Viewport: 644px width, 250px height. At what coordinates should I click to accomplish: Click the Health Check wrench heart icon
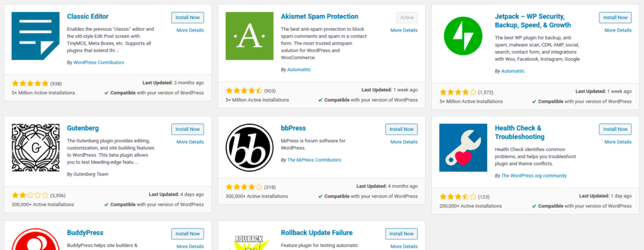click(x=463, y=147)
